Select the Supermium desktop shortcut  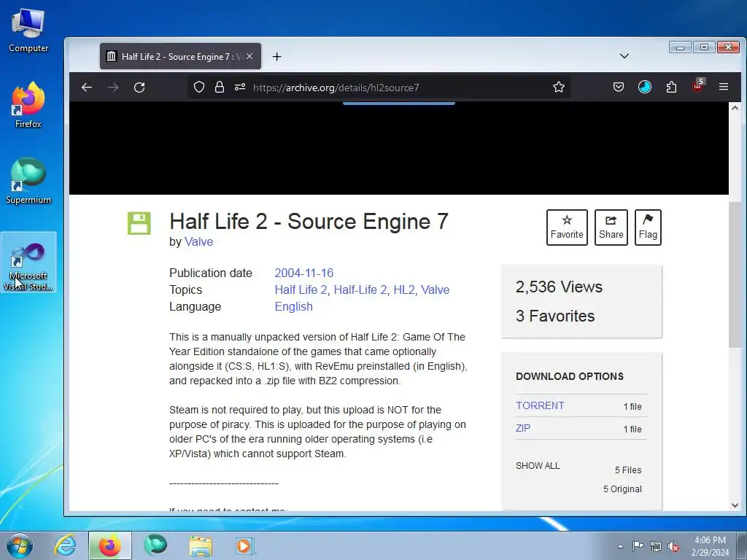28,182
